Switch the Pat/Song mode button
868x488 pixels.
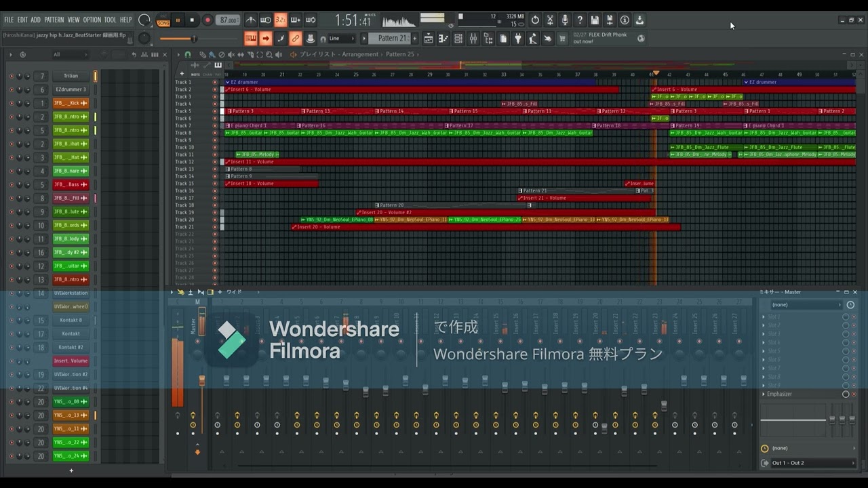(163, 20)
